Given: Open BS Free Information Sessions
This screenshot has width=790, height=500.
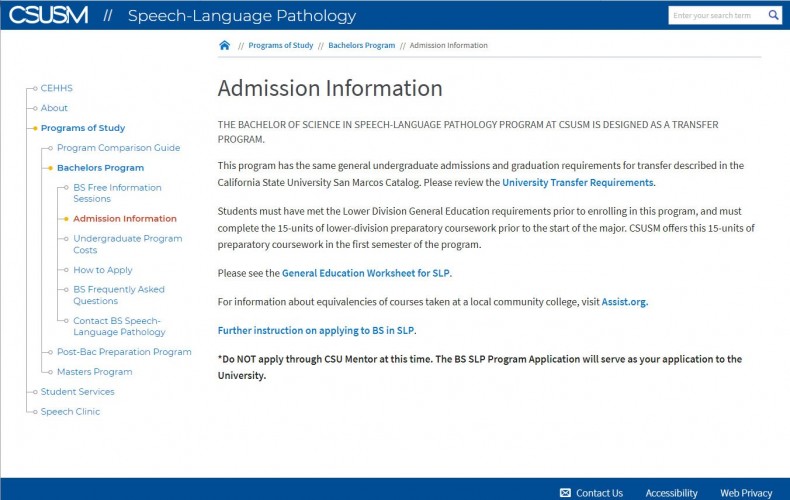Looking at the screenshot, I should [117, 193].
